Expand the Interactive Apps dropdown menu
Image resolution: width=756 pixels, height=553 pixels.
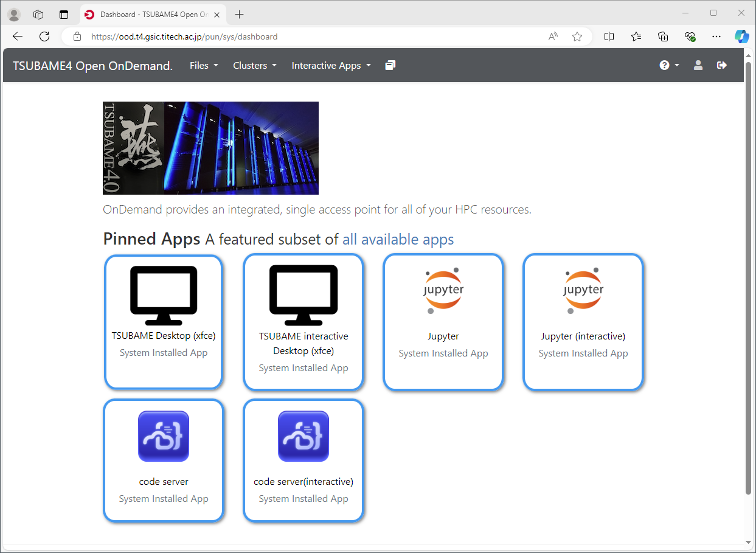[331, 65]
